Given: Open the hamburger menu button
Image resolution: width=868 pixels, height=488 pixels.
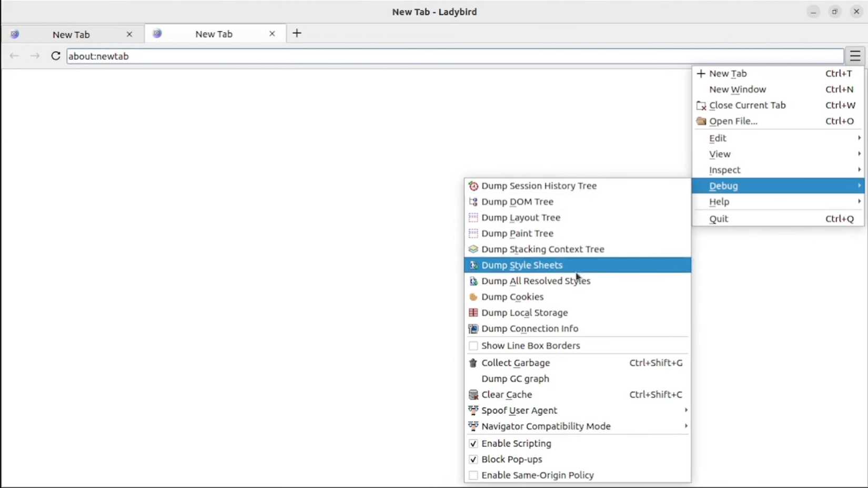Looking at the screenshot, I should (x=855, y=56).
